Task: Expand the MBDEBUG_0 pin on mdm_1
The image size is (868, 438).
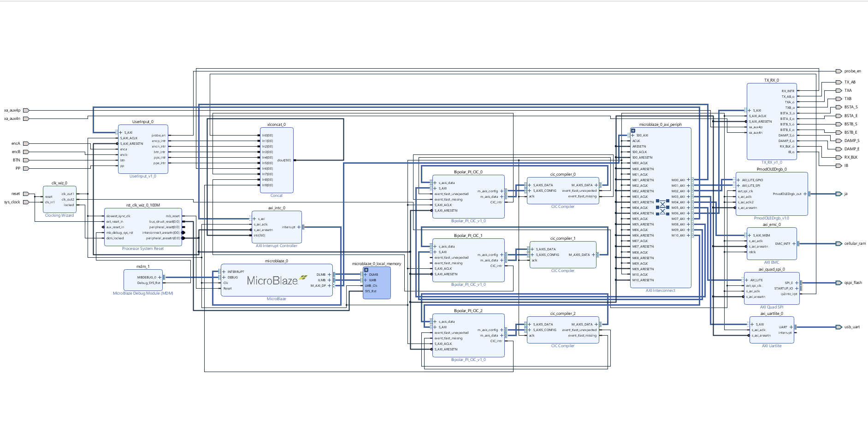Action: [159, 278]
